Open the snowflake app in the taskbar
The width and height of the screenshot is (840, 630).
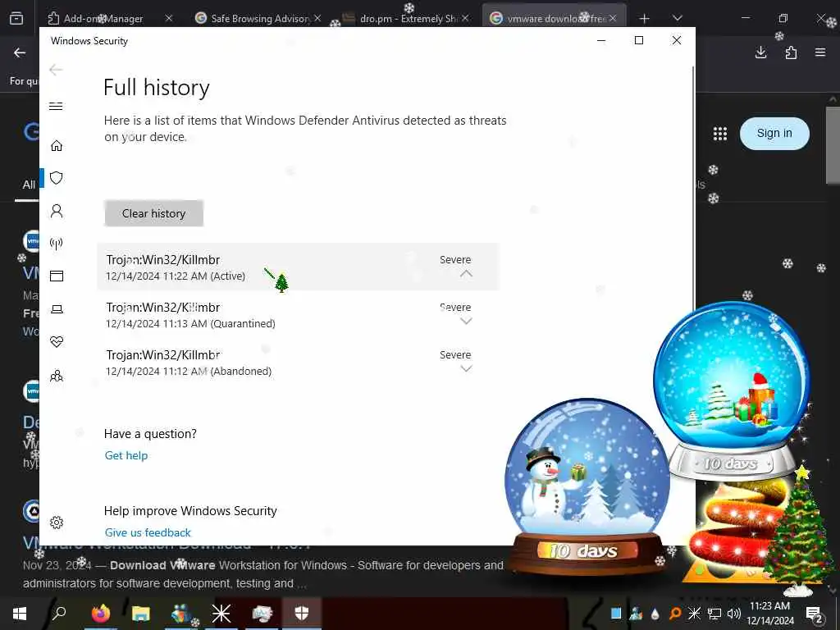coord(221,614)
